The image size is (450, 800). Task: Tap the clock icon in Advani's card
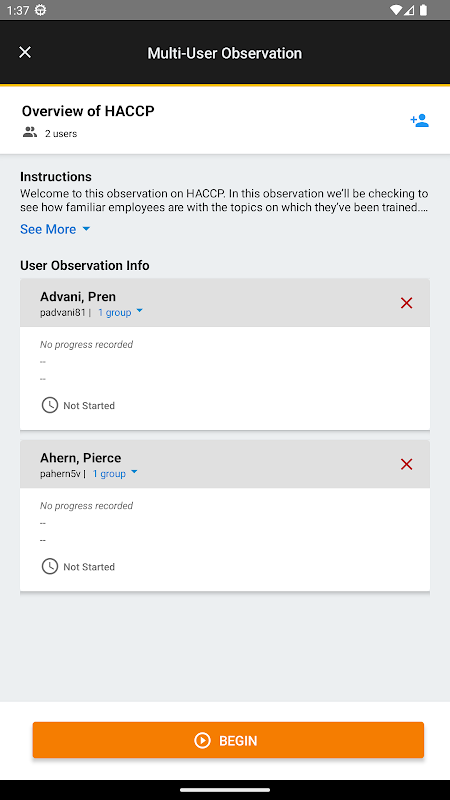[x=49, y=406]
